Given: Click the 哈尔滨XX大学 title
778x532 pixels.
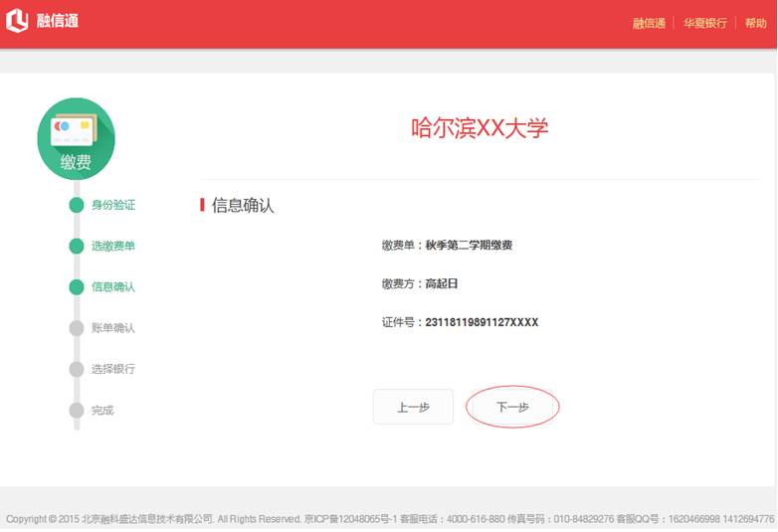Looking at the screenshot, I should [480, 128].
